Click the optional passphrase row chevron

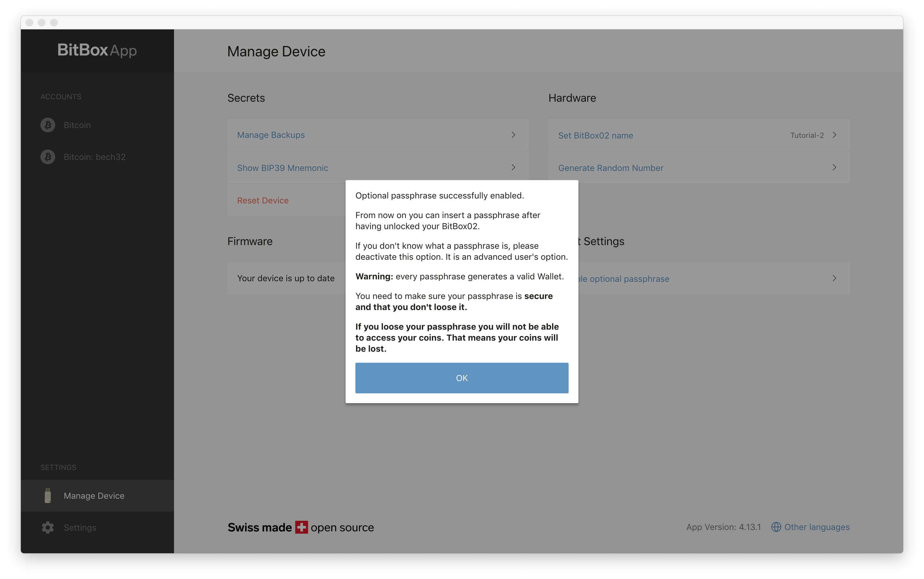[835, 278]
